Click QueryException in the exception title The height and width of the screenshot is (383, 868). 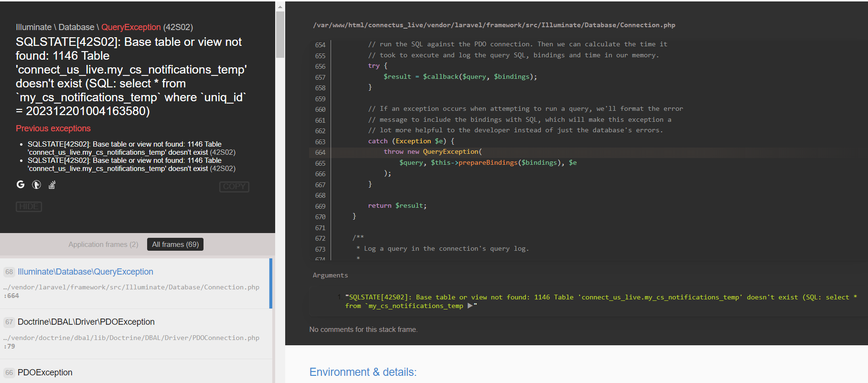131,27
